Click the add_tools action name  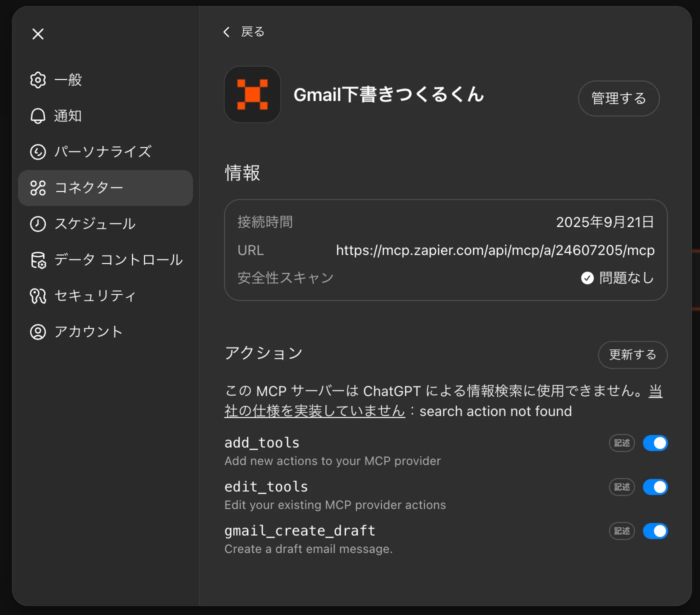pyautogui.click(x=262, y=442)
